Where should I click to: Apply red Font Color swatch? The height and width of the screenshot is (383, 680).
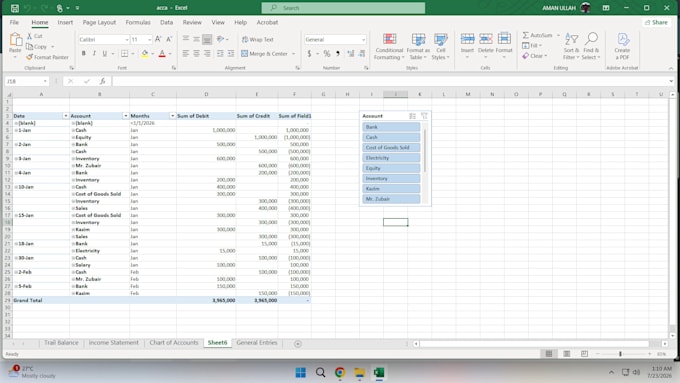(x=162, y=53)
